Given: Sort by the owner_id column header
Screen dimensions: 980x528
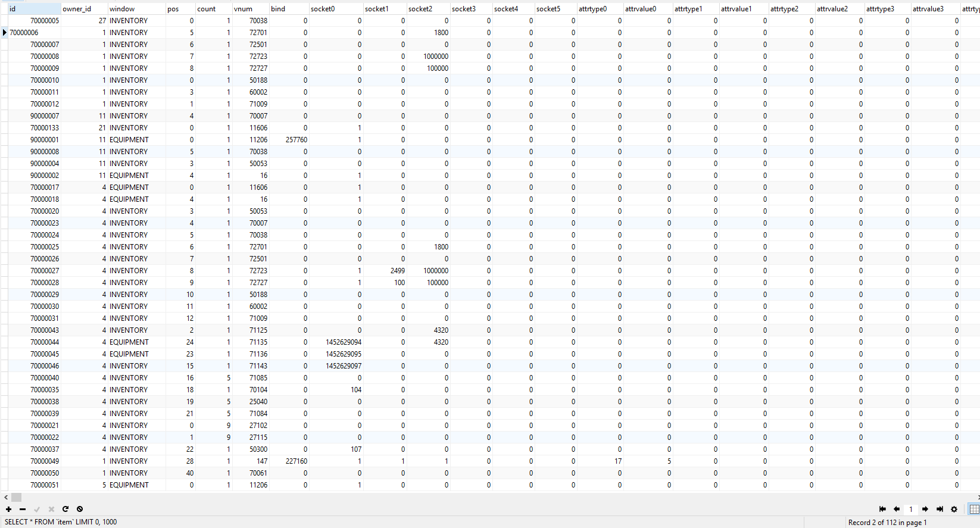Looking at the screenshot, I should (84, 9).
